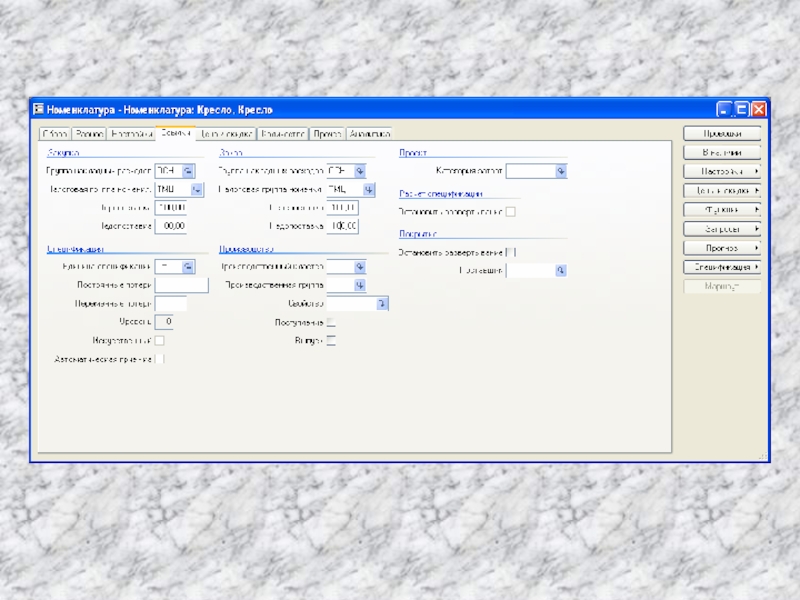Open the Поставщик lookup under Покрытие
The width and height of the screenshot is (800, 600).
(561, 270)
